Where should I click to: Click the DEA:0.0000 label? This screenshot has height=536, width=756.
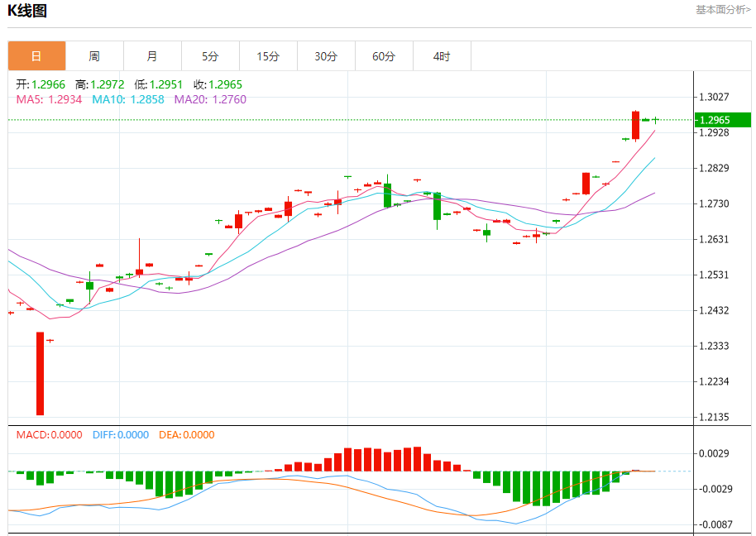click(187, 435)
